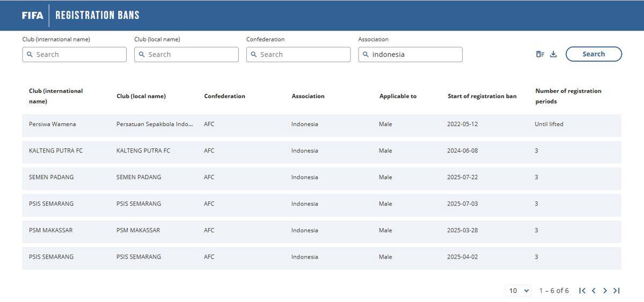Click PSM MAKASSAR international name cell

pyautogui.click(x=51, y=230)
